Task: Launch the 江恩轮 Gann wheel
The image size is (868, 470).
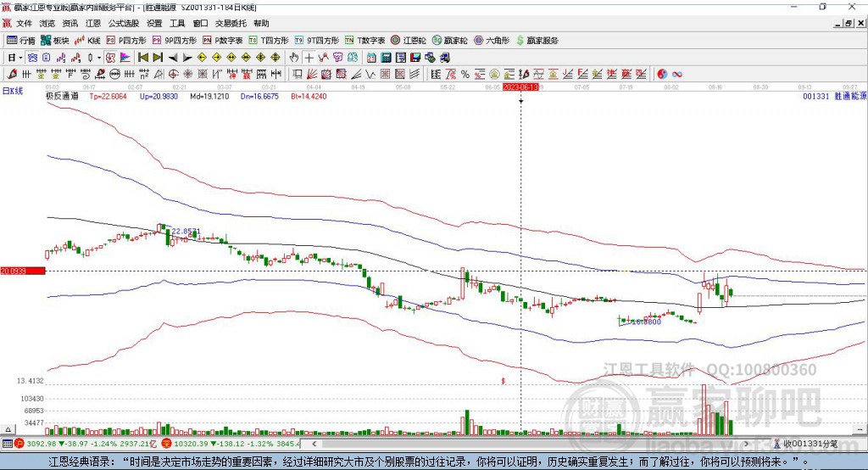Action: click(409, 41)
